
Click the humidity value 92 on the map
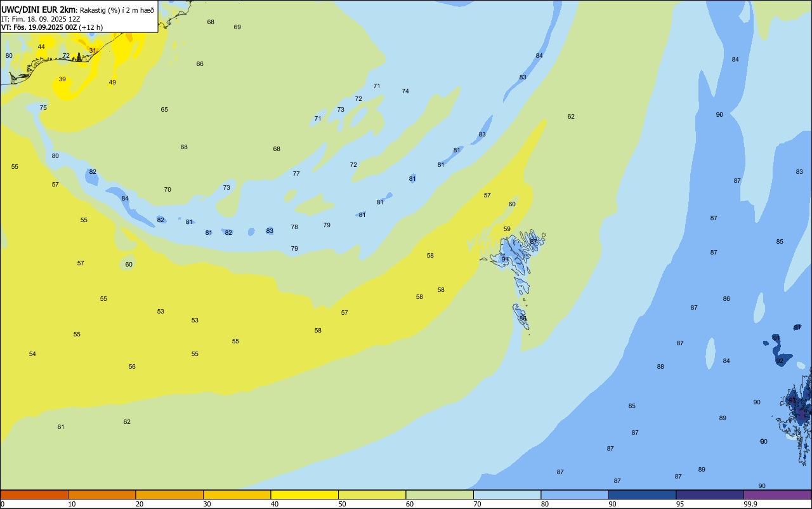pos(780,361)
